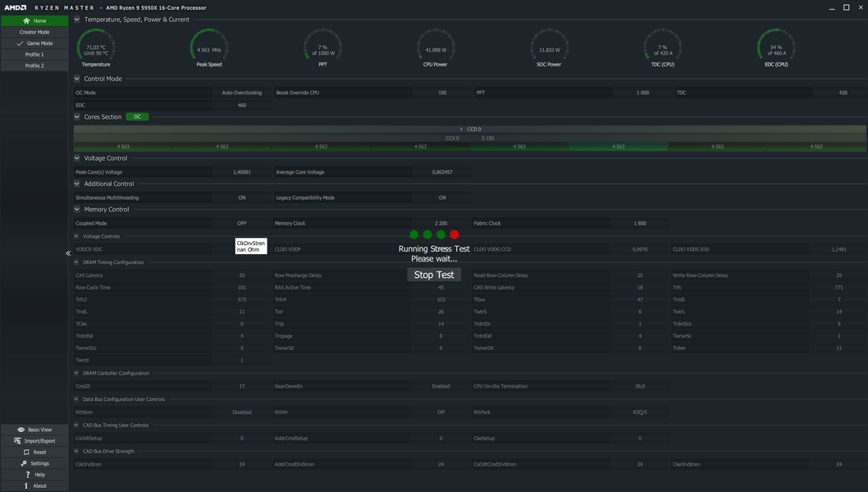Collapse the Control Mode section
This screenshot has height=492, width=868.
point(77,79)
